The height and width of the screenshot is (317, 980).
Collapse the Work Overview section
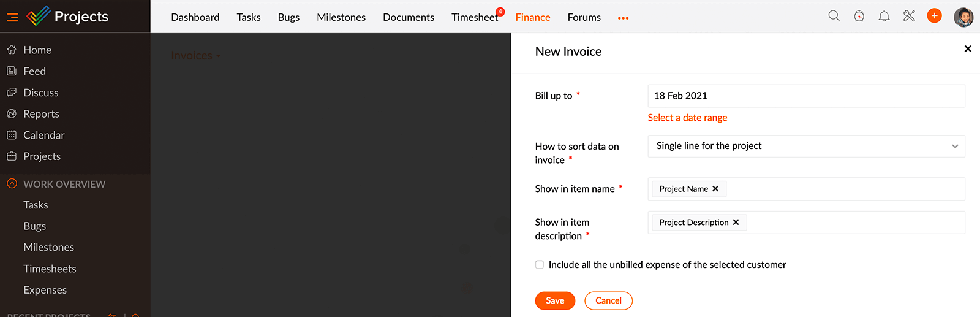(x=12, y=183)
